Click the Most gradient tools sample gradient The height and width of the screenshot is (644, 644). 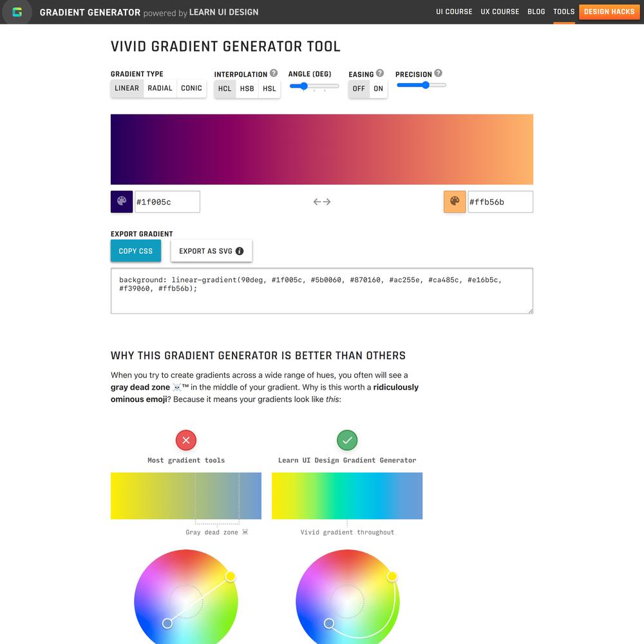point(186,496)
